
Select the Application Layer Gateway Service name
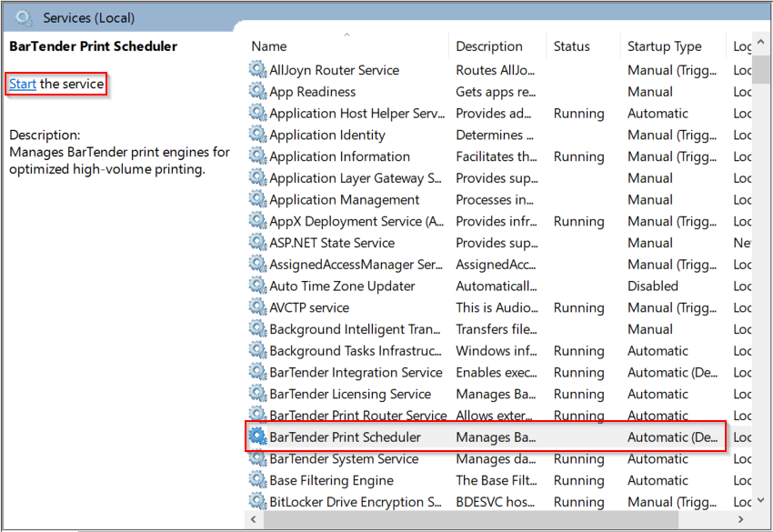click(x=356, y=178)
